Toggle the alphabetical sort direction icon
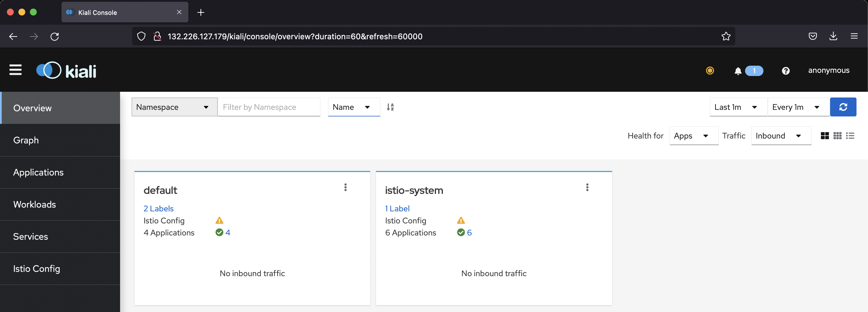 [x=391, y=107]
